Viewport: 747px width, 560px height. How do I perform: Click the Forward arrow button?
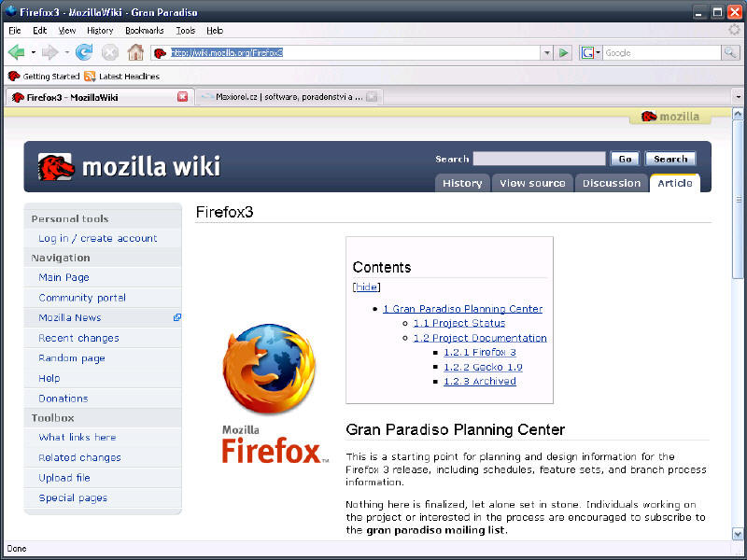click(x=50, y=52)
